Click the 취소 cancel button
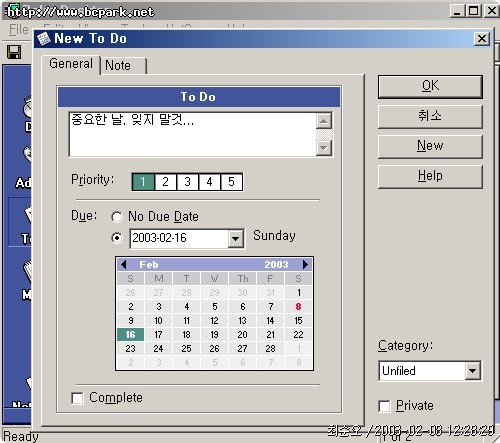This screenshot has width=500, height=443. [430, 116]
